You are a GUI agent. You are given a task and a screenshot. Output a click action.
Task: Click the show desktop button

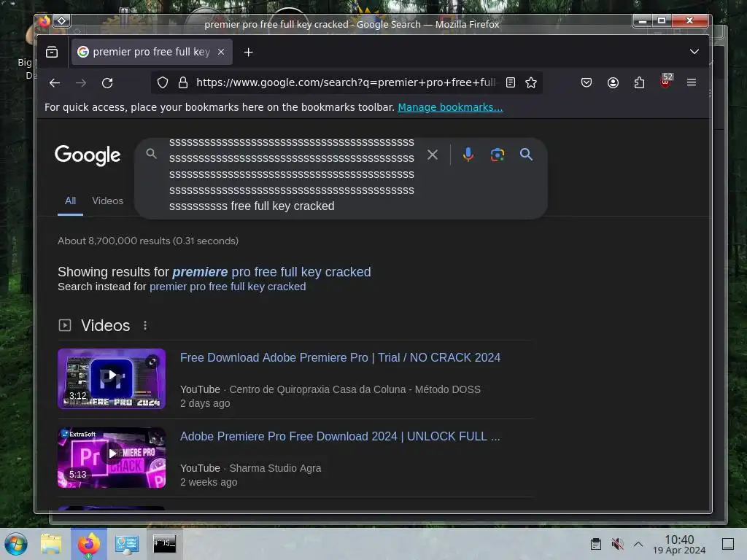727,544
